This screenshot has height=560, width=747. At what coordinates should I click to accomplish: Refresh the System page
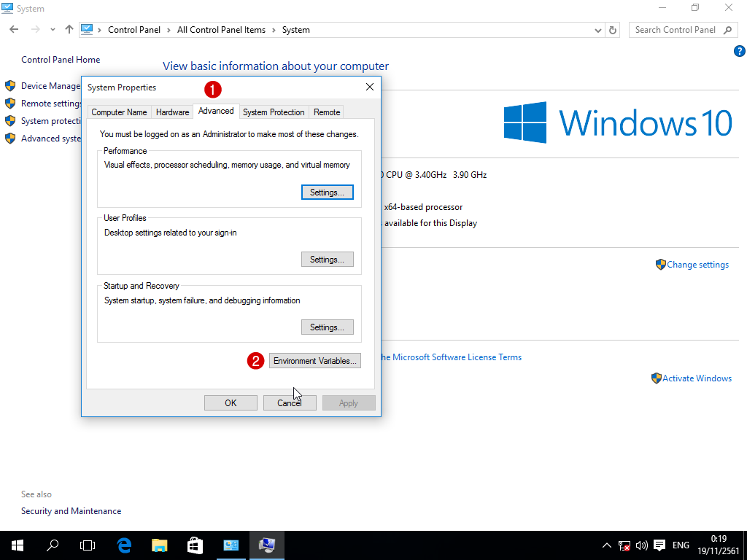click(613, 30)
